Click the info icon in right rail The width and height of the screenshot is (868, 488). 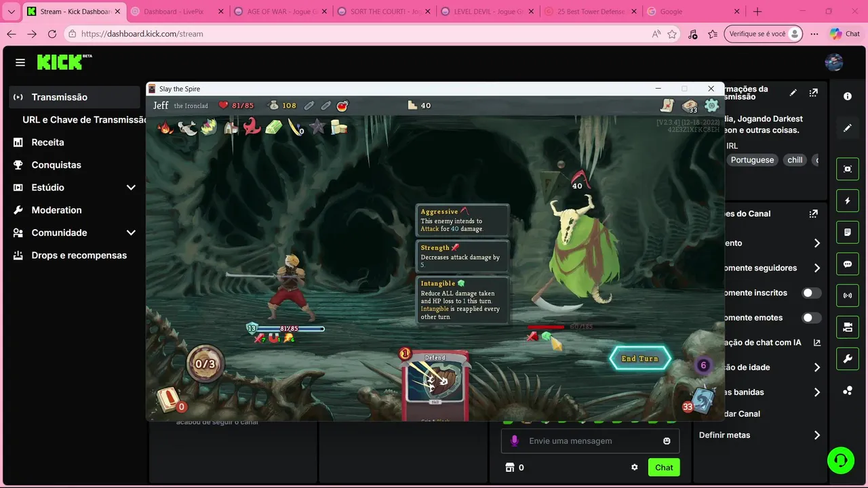[x=848, y=96]
